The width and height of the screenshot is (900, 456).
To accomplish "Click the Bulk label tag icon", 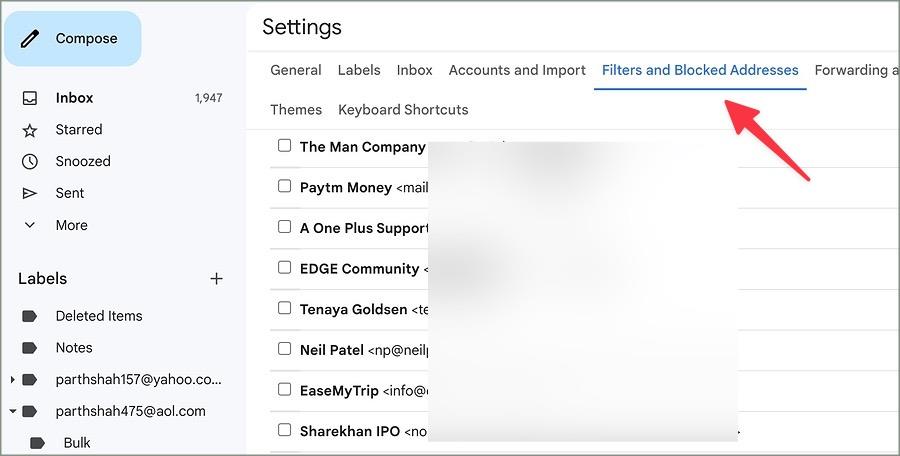I will pyautogui.click(x=37, y=443).
